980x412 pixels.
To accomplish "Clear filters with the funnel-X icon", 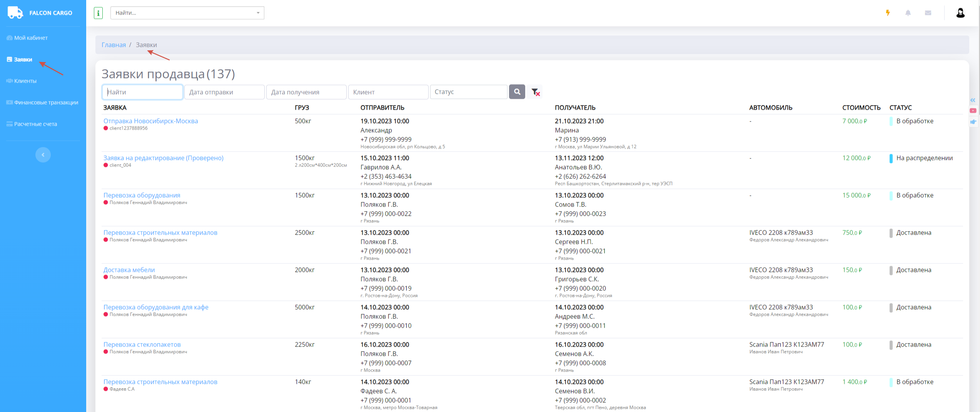I will 535,92.
